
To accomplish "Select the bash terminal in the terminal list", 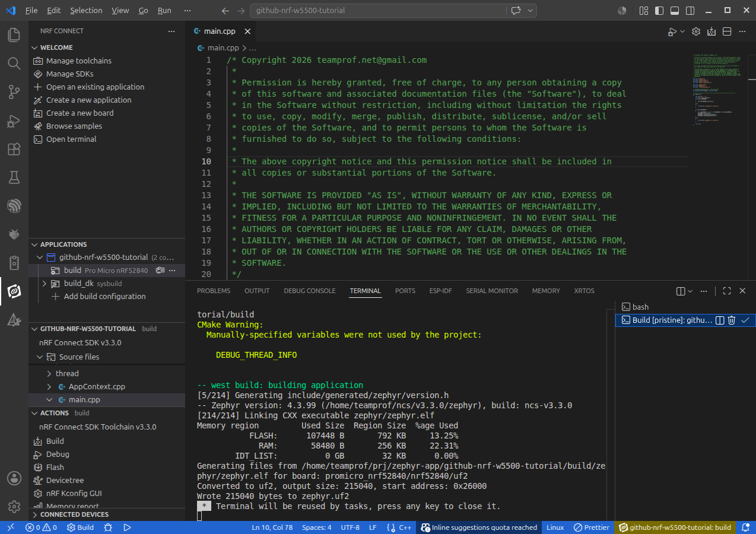I will click(640, 307).
